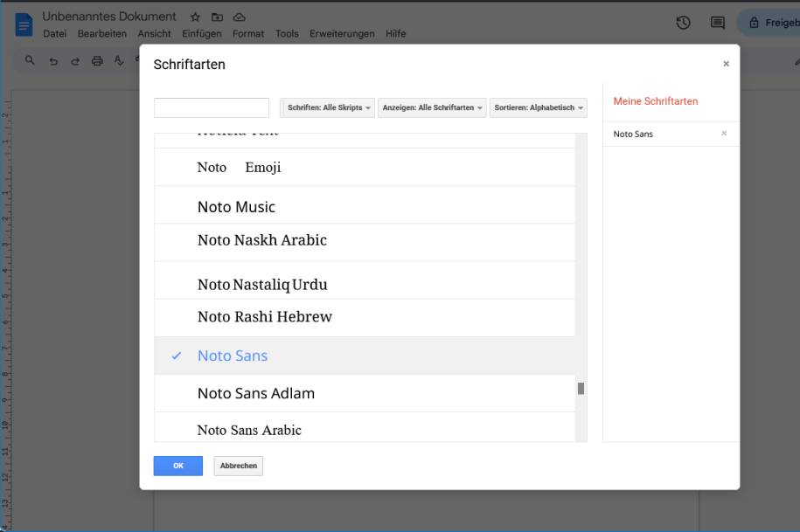Confirm font selection with OK
This screenshot has height=532, width=800.
tap(177, 465)
